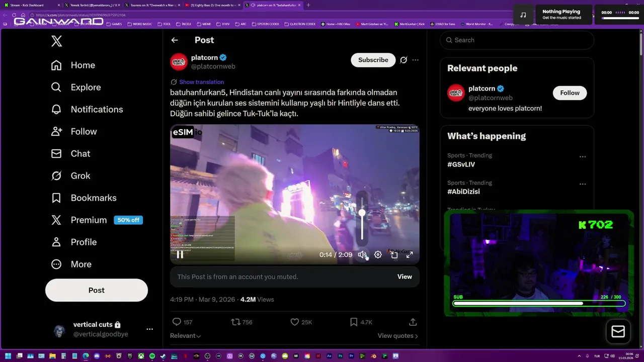Open platcorn name in Relevant people
The image size is (644, 362).
[481, 88]
